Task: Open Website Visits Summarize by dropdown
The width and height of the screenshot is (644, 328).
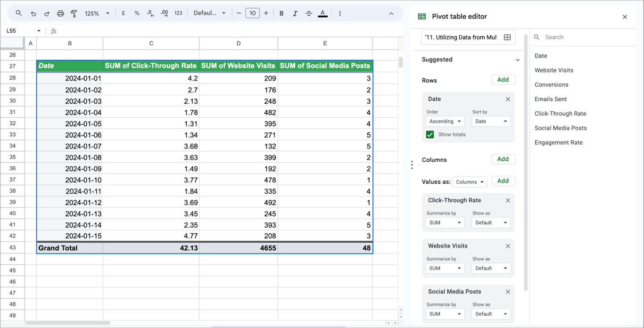Action: click(445, 268)
